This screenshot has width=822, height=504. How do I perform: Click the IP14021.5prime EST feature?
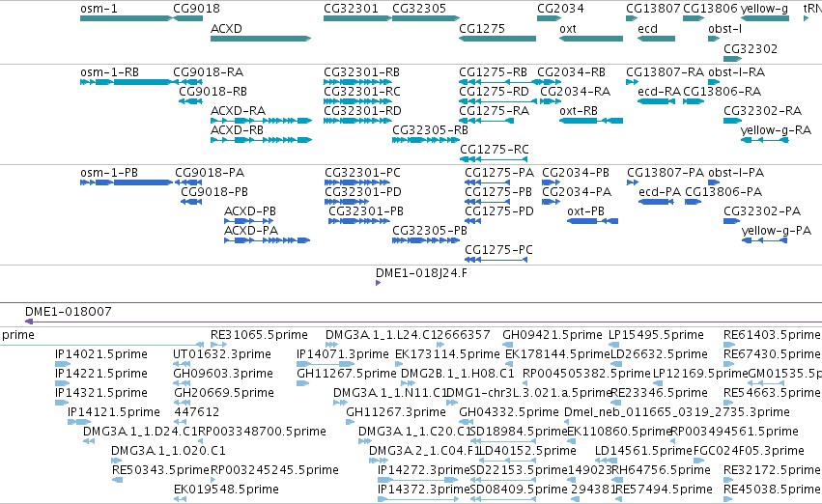(x=63, y=364)
